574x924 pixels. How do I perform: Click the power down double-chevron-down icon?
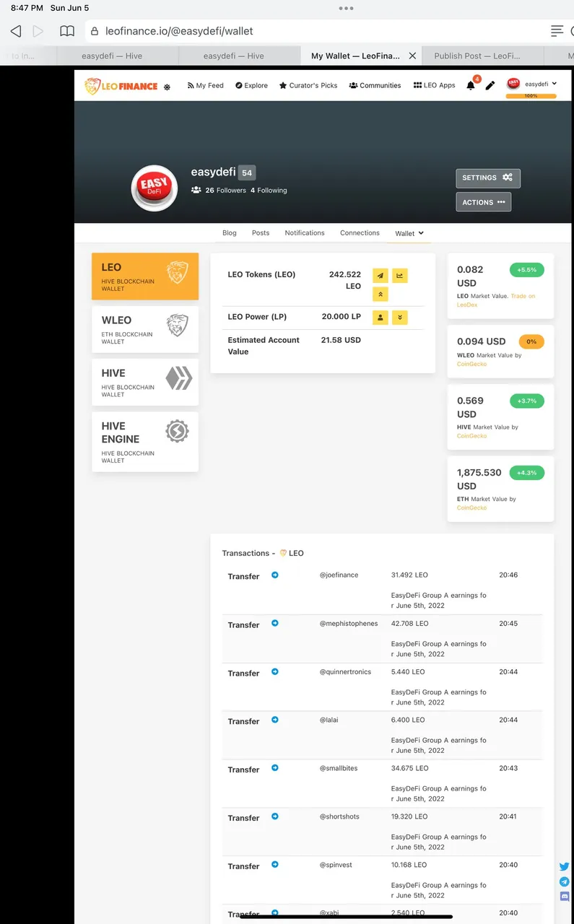pyautogui.click(x=399, y=318)
